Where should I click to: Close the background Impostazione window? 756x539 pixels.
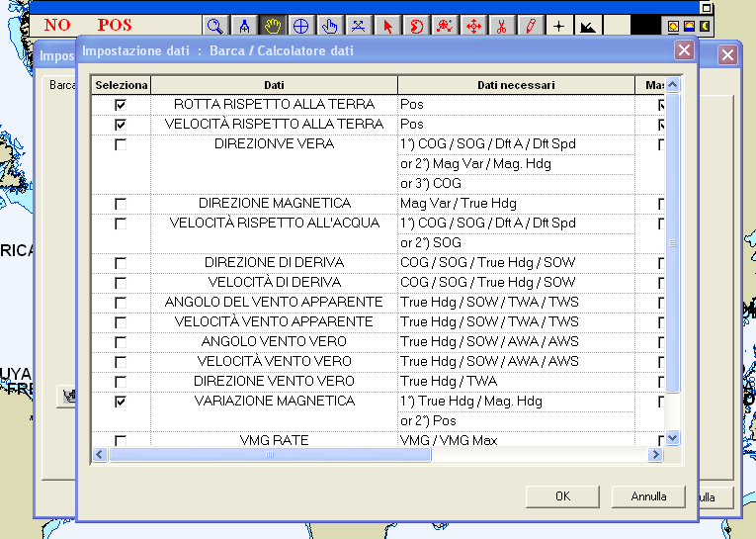(727, 55)
